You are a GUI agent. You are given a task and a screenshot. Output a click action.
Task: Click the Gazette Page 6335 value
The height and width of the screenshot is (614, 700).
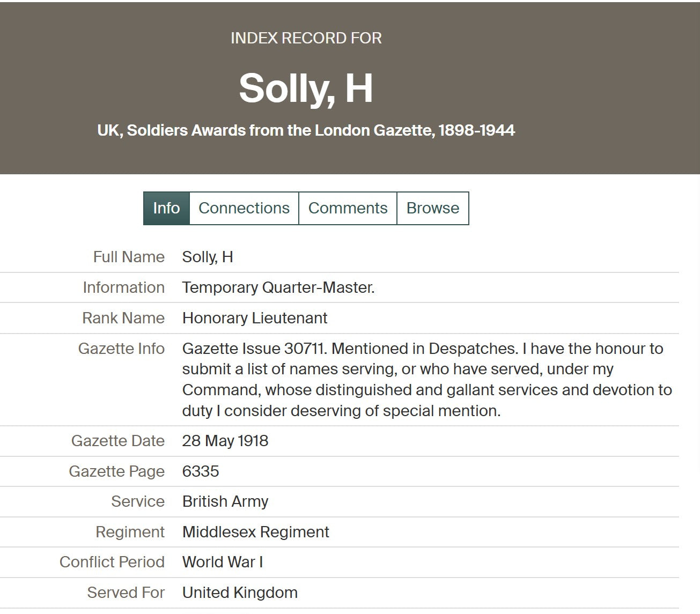tap(201, 471)
